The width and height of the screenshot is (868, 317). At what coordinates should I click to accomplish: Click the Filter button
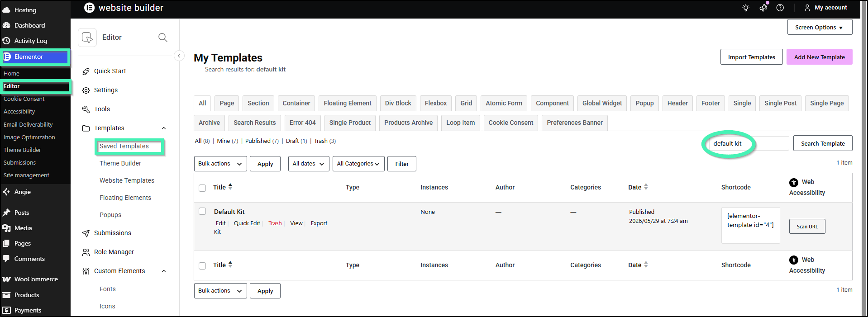tap(402, 164)
